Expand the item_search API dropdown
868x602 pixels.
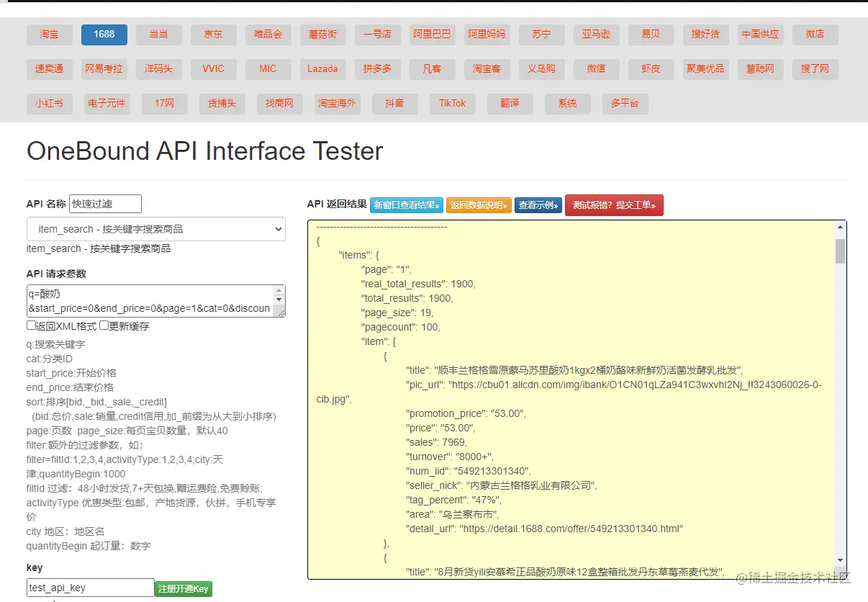click(x=156, y=229)
